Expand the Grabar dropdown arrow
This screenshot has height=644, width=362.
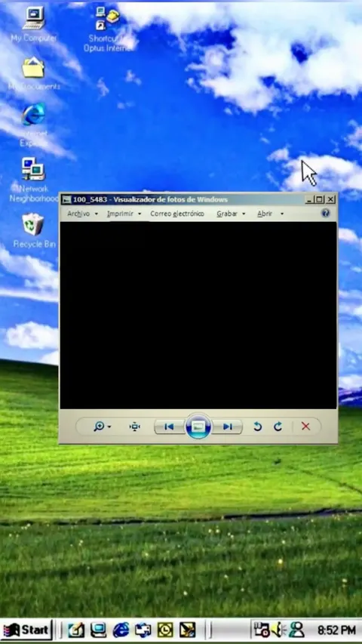pyautogui.click(x=244, y=214)
